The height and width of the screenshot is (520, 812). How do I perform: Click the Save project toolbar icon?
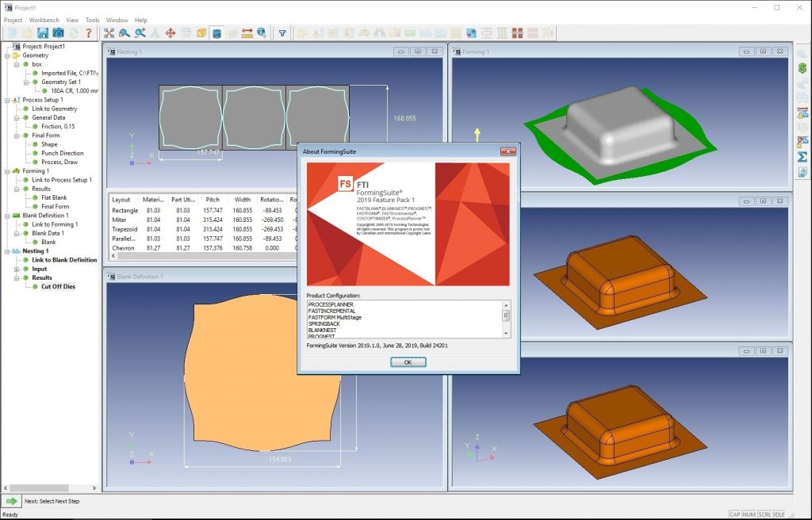(43, 33)
